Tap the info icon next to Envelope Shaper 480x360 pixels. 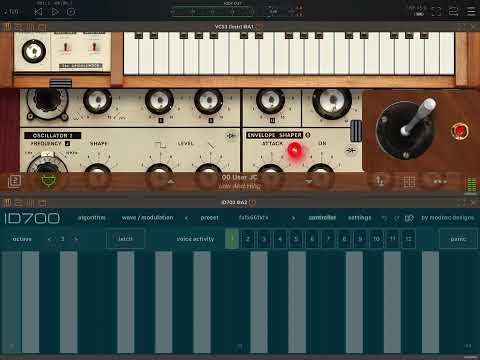pos(308,135)
